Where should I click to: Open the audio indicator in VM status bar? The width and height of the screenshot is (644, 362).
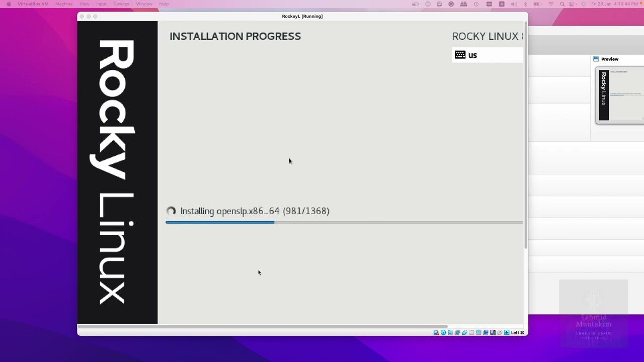click(x=450, y=332)
